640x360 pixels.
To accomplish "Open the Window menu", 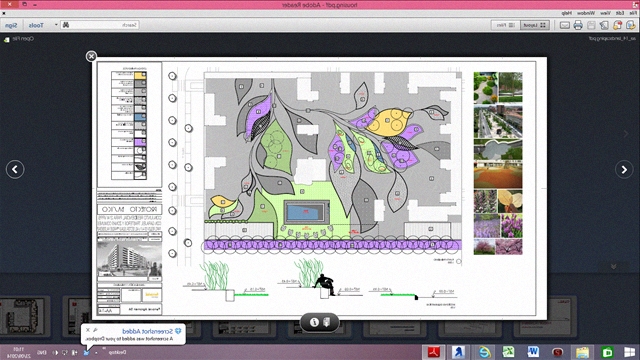I will pyautogui.click(x=586, y=13).
